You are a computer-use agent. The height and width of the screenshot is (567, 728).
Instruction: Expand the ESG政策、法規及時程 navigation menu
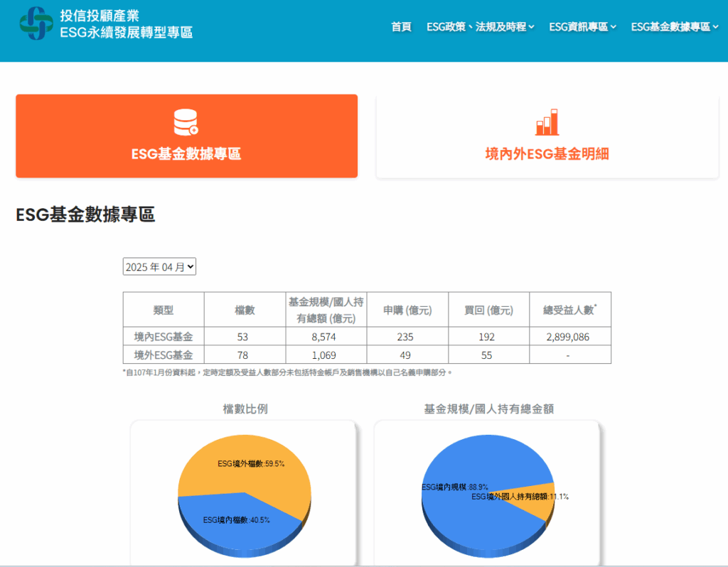point(480,27)
